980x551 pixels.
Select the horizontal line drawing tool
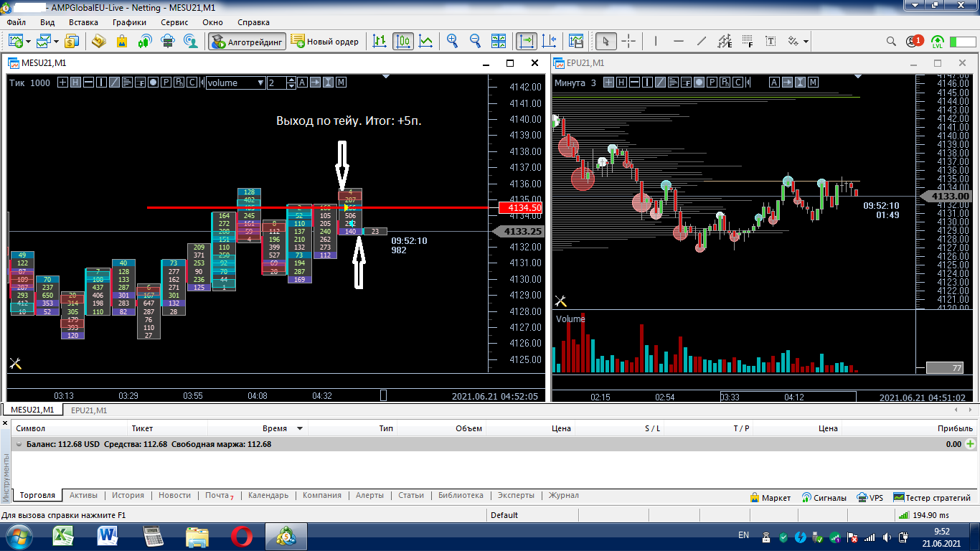coord(679,41)
